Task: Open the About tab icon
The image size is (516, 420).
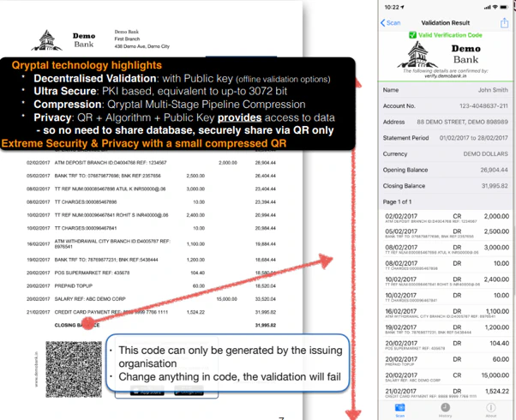Action: (x=491, y=410)
